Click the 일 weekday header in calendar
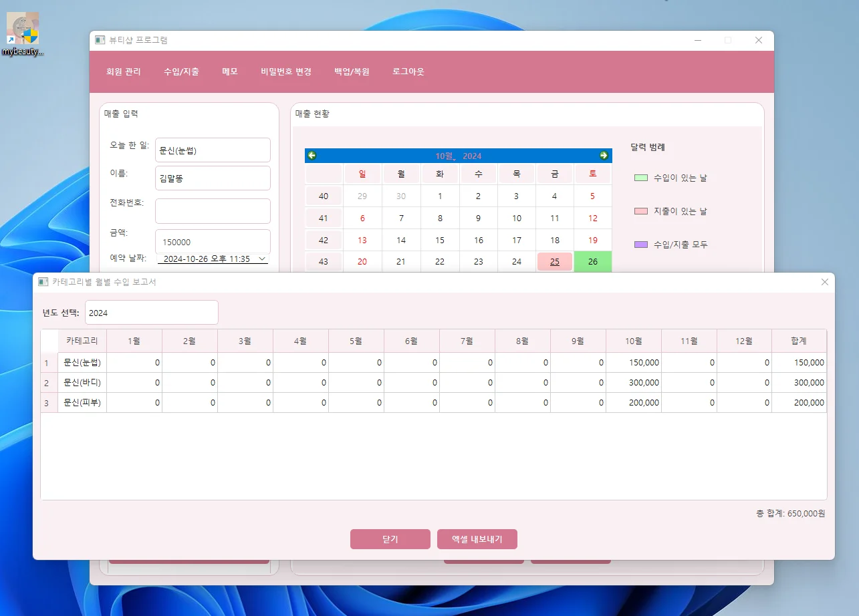Viewport: 859px width, 616px height. pyautogui.click(x=362, y=174)
